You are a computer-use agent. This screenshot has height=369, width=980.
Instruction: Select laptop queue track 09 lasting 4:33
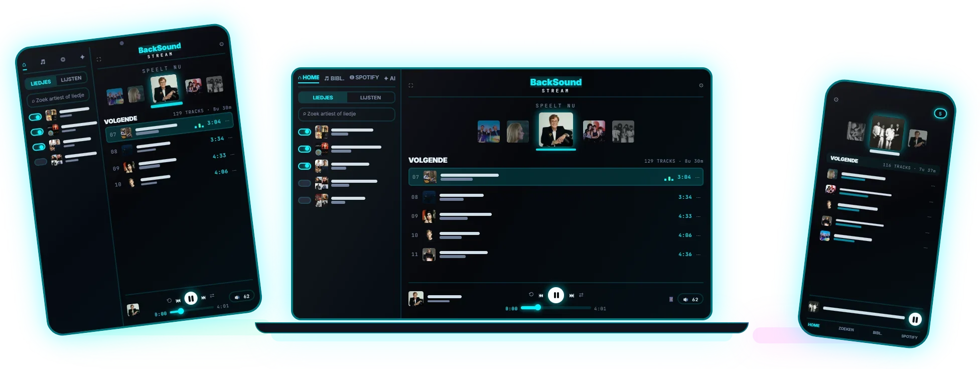556,216
